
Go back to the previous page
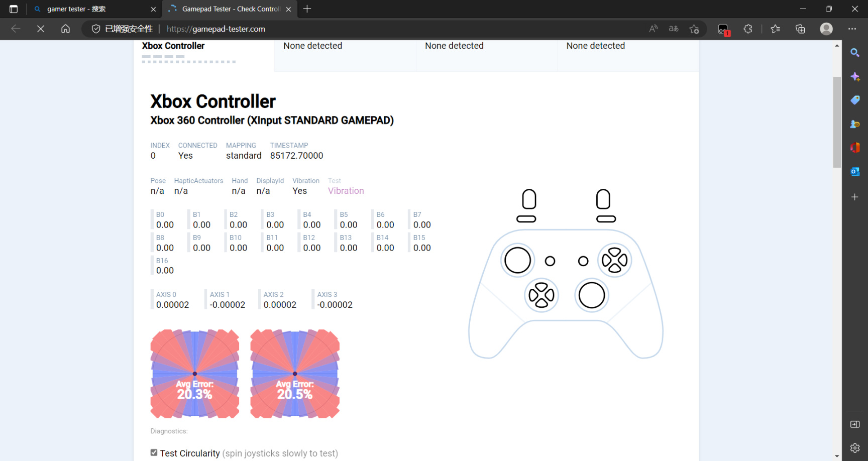(x=16, y=29)
